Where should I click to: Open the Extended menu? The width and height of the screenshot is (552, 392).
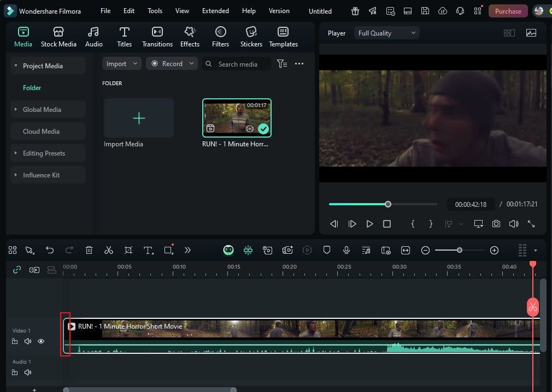point(215,11)
